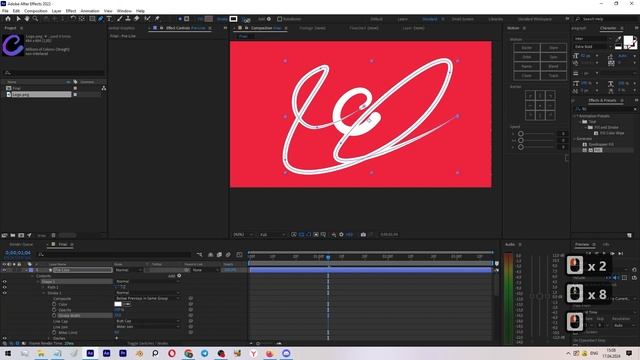The image size is (640, 360).
Task: Toggle the timeline Hide Shy Layers icon
Action: [211, 255]
